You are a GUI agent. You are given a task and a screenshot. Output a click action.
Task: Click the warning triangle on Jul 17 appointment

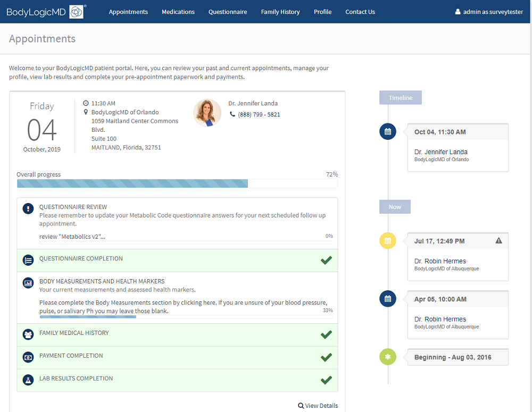pos(498,241)
